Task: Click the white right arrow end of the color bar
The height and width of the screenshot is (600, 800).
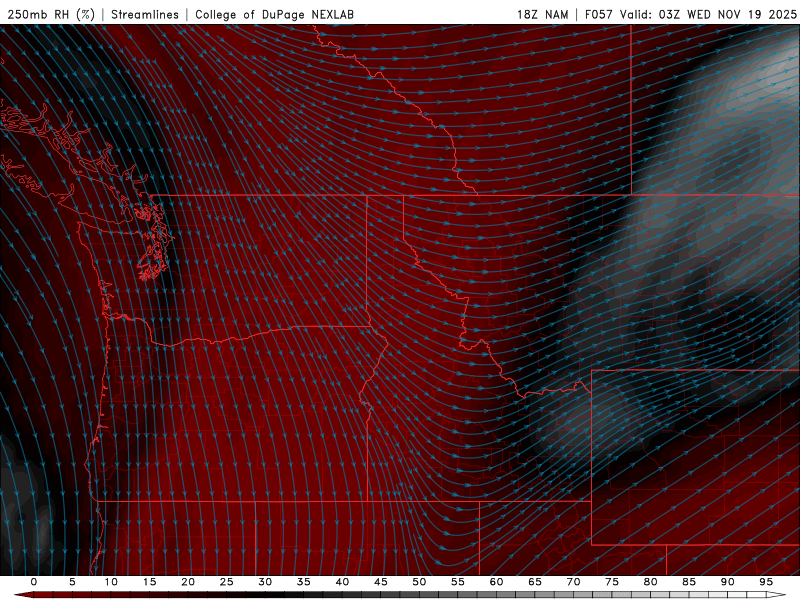Action: 776,595
